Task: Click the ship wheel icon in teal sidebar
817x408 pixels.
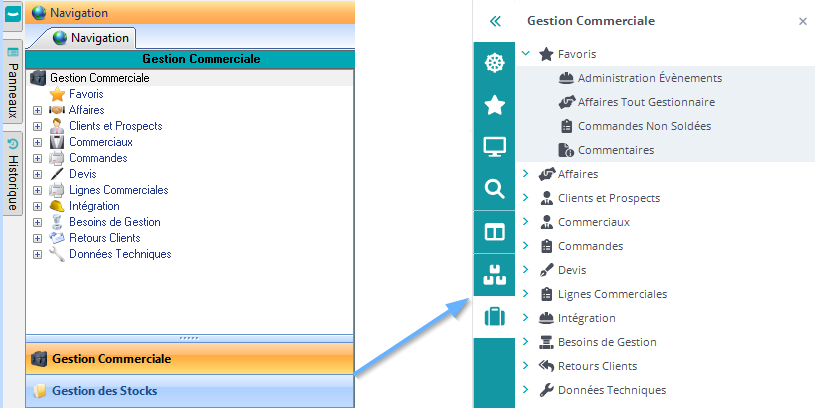Action: coord(494,63)
